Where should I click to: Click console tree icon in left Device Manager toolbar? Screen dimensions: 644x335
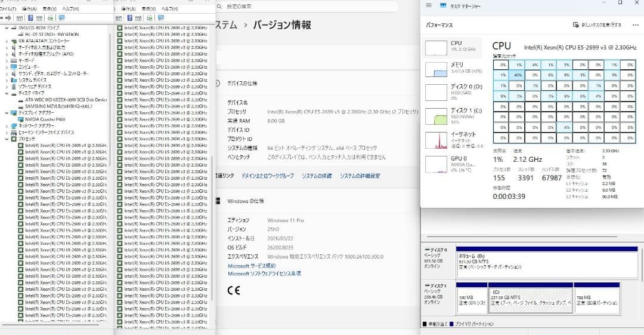point(19,18)
